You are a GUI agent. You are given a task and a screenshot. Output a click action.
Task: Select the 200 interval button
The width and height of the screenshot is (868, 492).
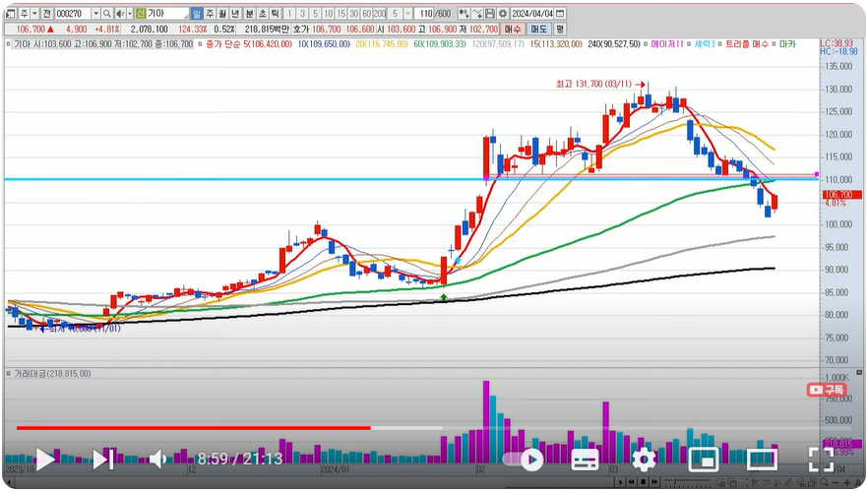coord(379,13)
